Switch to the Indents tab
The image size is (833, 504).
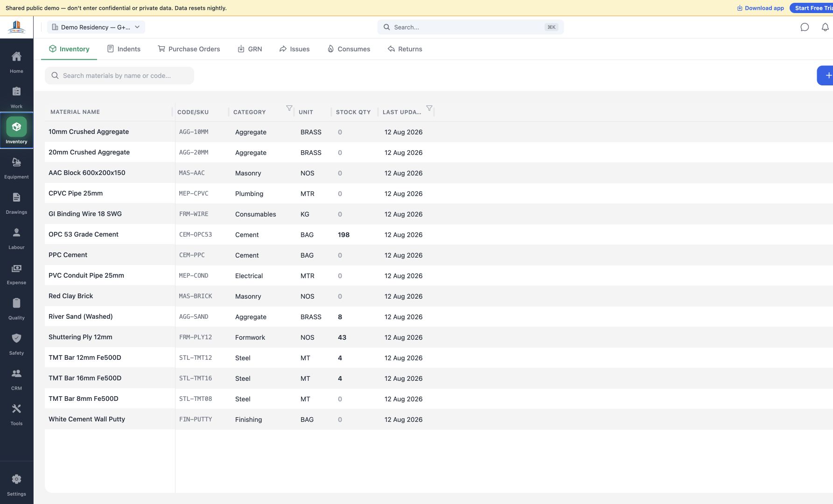click(x=124, y=49)
